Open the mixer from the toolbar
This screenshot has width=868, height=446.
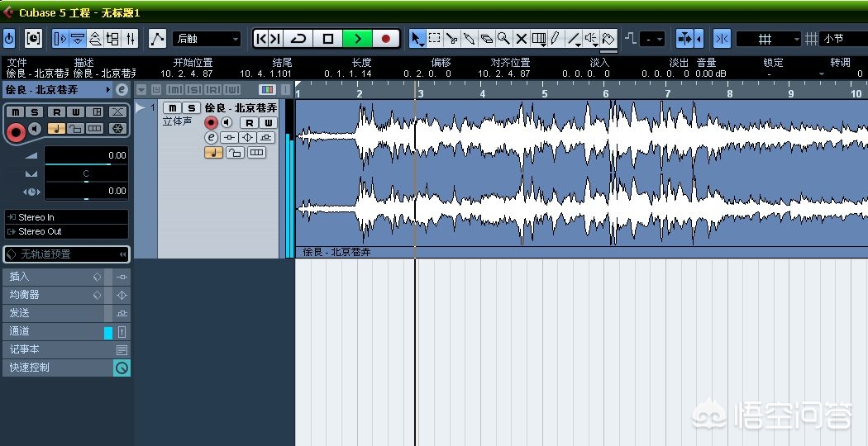(x=130, y=39)
